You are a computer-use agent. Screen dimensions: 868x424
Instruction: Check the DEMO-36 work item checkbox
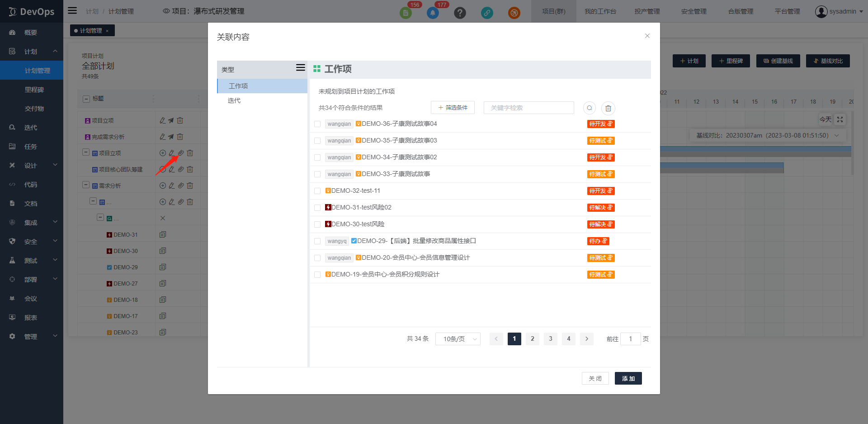click(x=317, y=124)
